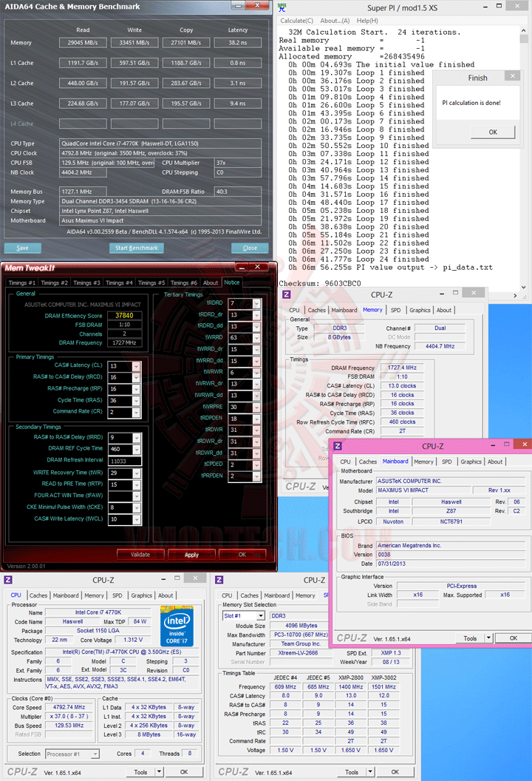Open Tools dropdown arrow in CPU-Z Mainboard window
This screenshot has width=532, height=781.
[488, 638]
